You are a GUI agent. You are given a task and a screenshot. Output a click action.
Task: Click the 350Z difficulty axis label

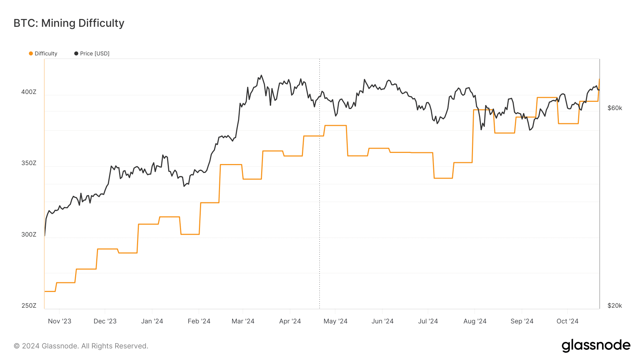(x=29, y=163)
